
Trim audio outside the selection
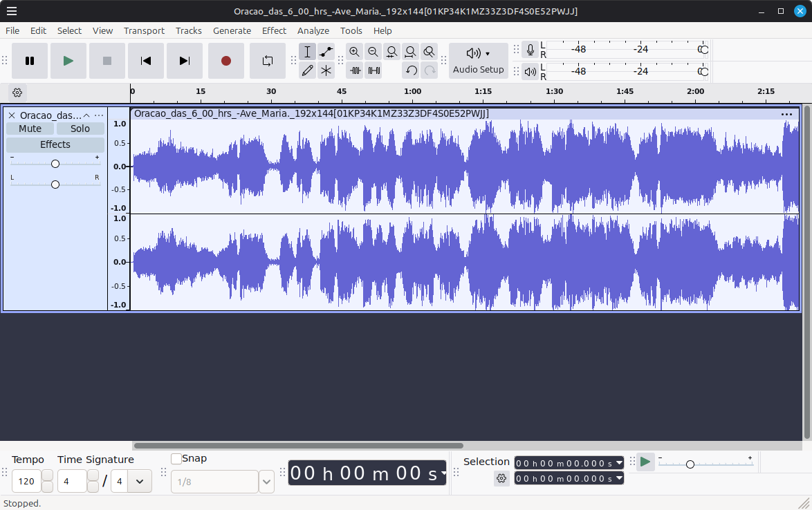coord(354,70)
